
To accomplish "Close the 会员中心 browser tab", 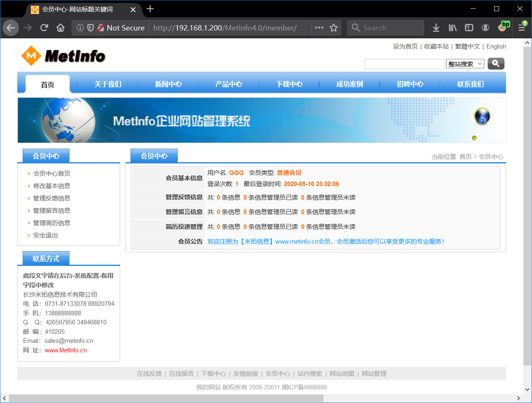I will coord(133,9).
